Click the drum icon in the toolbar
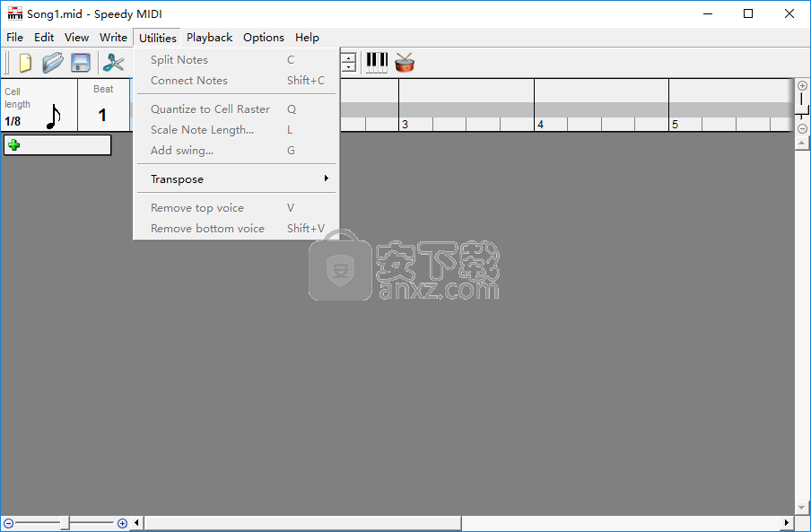 [405, 63]
